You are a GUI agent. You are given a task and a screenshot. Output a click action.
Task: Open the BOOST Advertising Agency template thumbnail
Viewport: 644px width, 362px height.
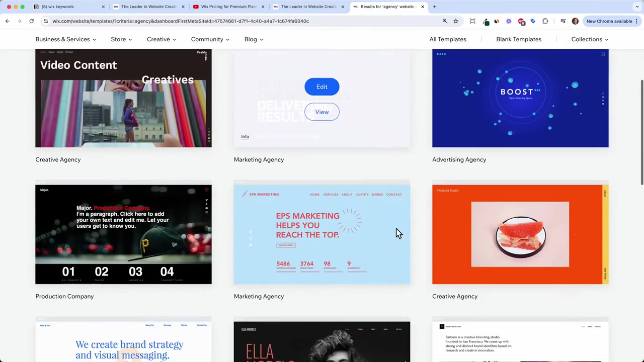tap(520, 98)
